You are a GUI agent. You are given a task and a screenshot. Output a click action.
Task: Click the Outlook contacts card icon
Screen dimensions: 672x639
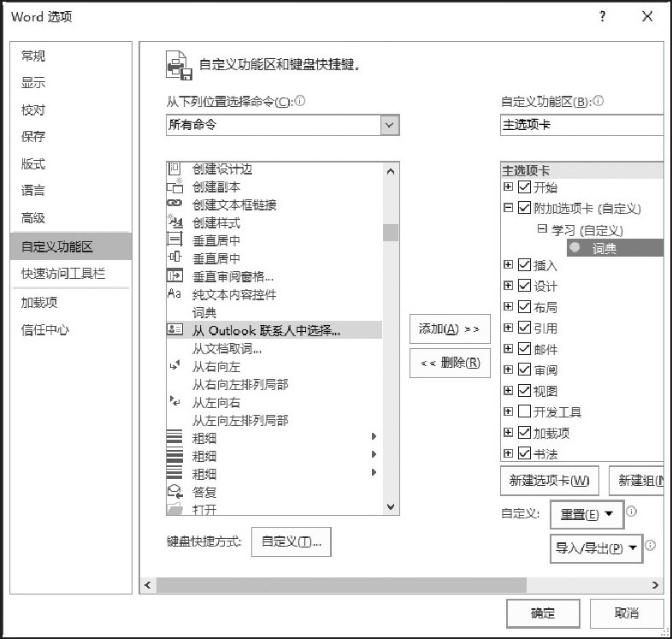(174, 329)
